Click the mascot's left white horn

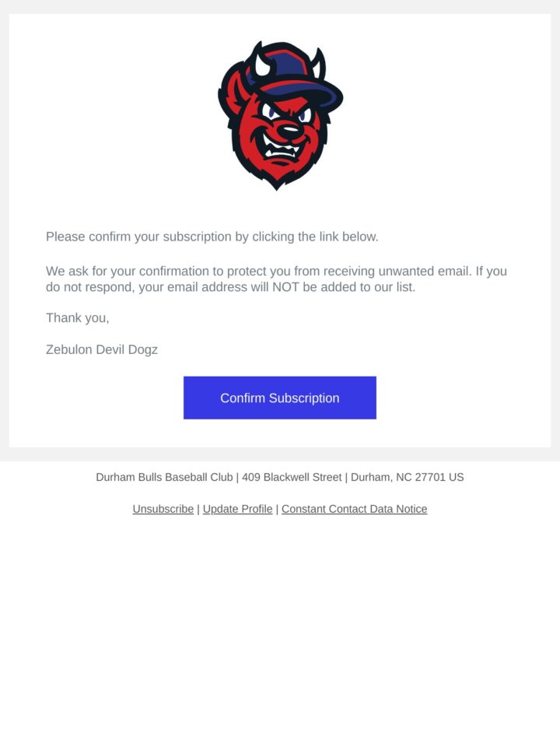[262, 65]
